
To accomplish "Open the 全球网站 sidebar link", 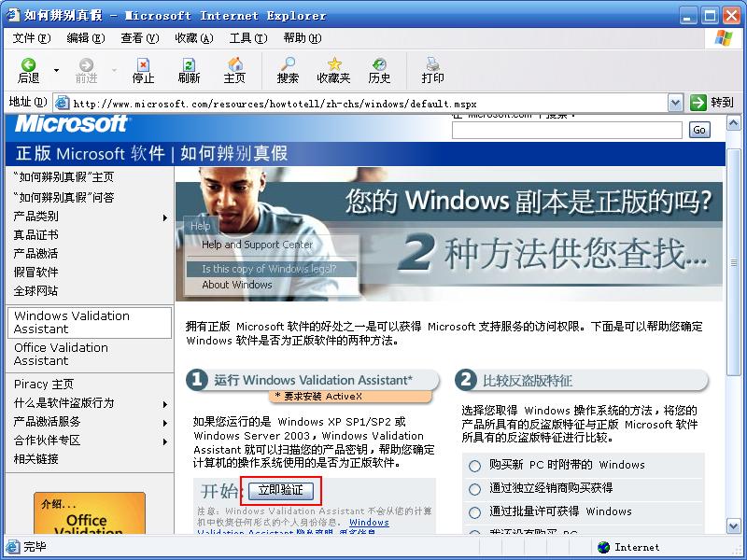I will [x=36, y=290].
